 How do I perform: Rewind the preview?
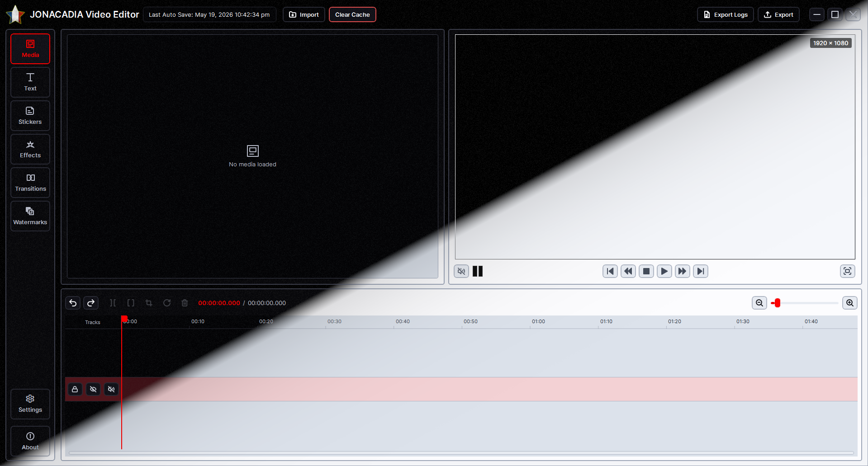point(628,271)
